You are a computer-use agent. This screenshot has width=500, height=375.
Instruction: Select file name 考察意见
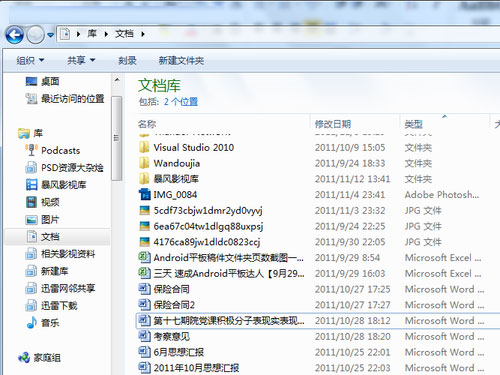pos(171,336)
